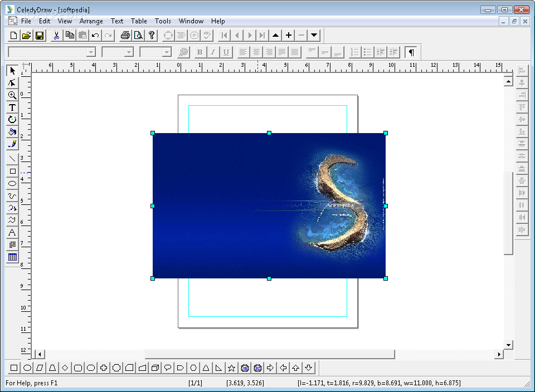Create a new document with New icon

13,35
